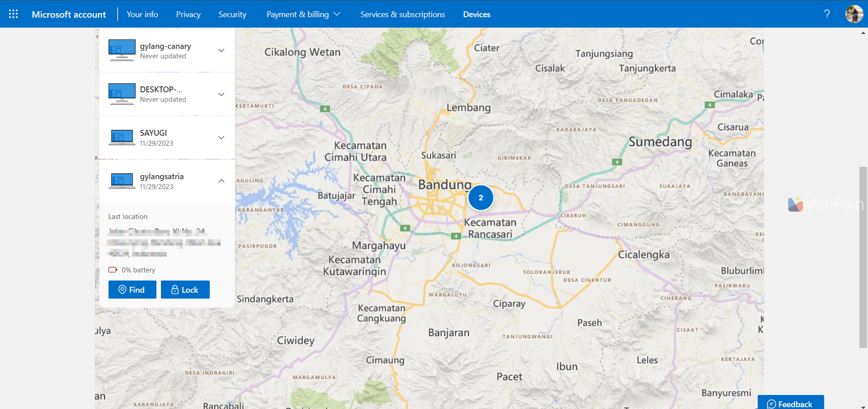This screenshot has width=868, height=409.
Task: Open the account profile picture
Action: [x=854, y=14]
